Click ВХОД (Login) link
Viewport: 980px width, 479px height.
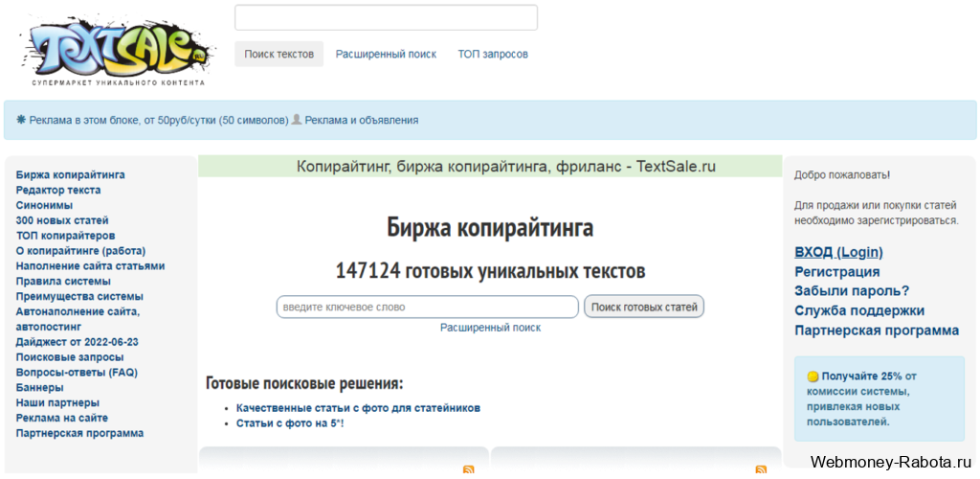pyautogui.click(x=838, y=253)
